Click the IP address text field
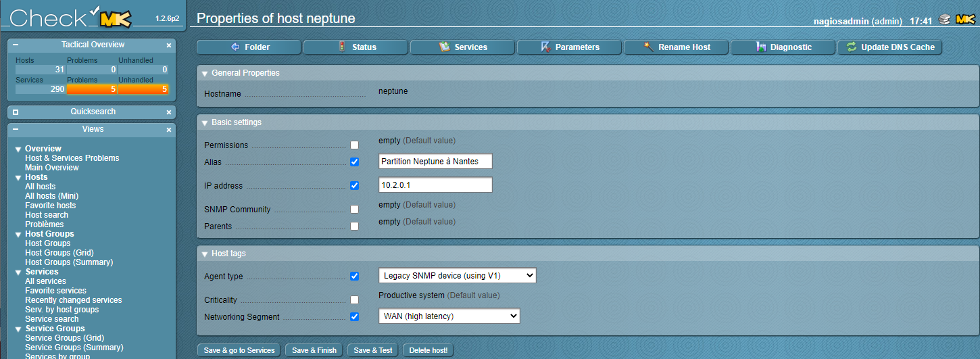 [x=435, y=185]
